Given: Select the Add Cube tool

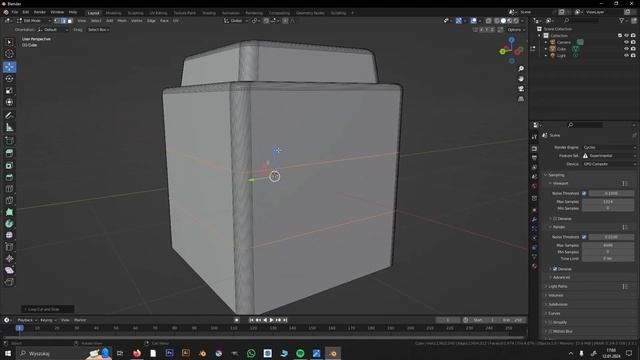Looking at the screenshot, I should click(x=9, y=141).
